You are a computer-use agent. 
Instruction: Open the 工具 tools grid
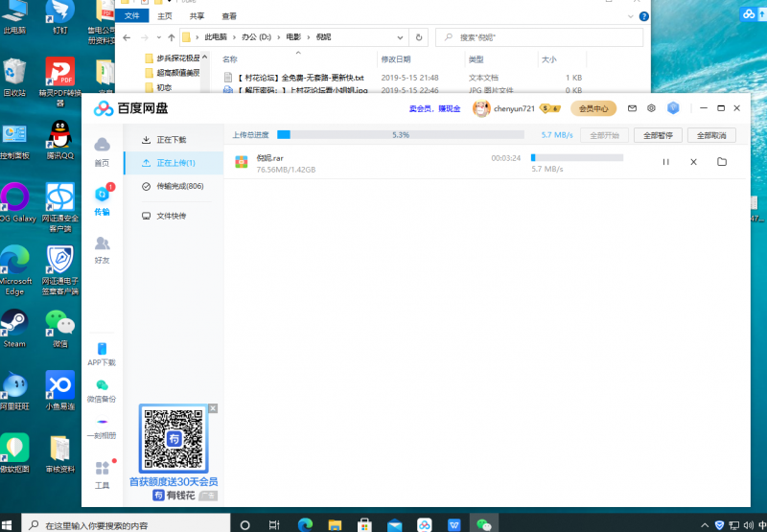(102, 473)
